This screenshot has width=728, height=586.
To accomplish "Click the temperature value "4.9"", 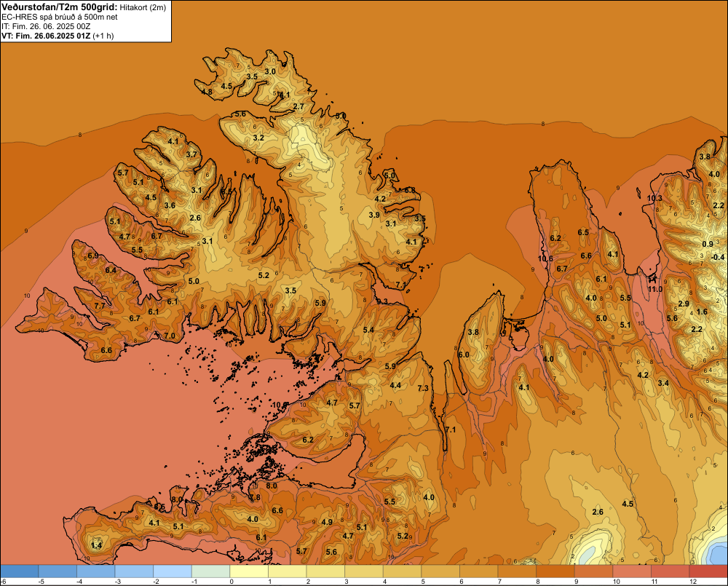I will (327, 523).
